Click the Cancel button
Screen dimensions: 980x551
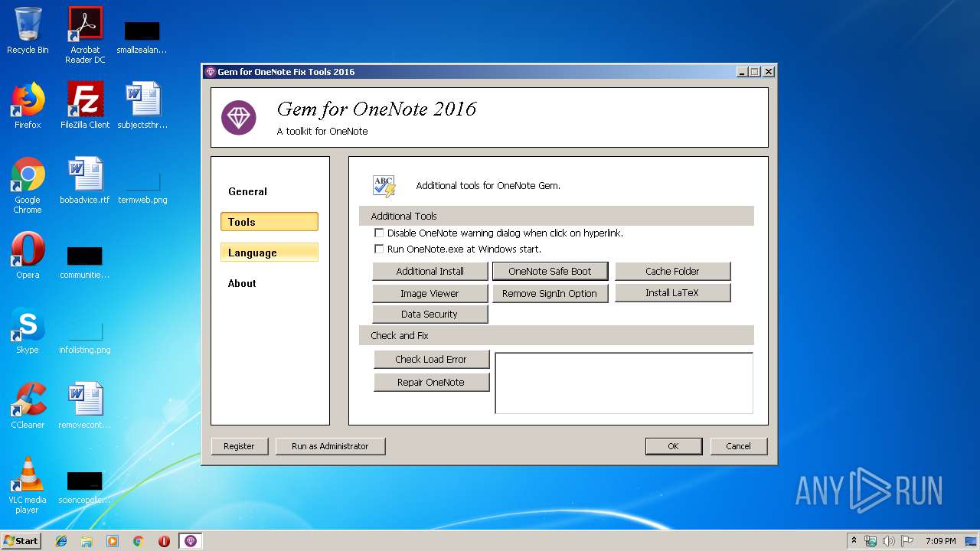(738, 446)
